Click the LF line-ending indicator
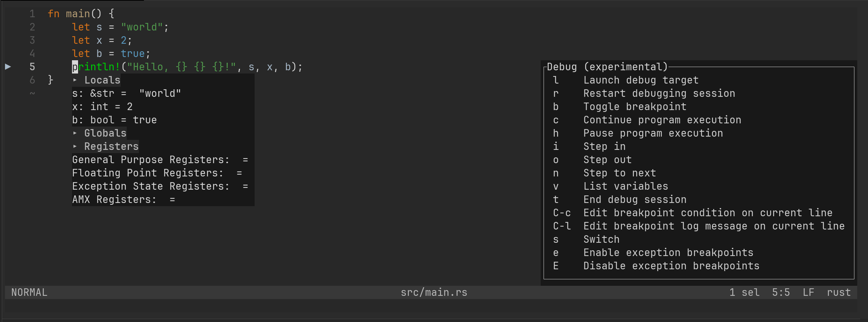The image size is (868, 322). tap(809, 292)
